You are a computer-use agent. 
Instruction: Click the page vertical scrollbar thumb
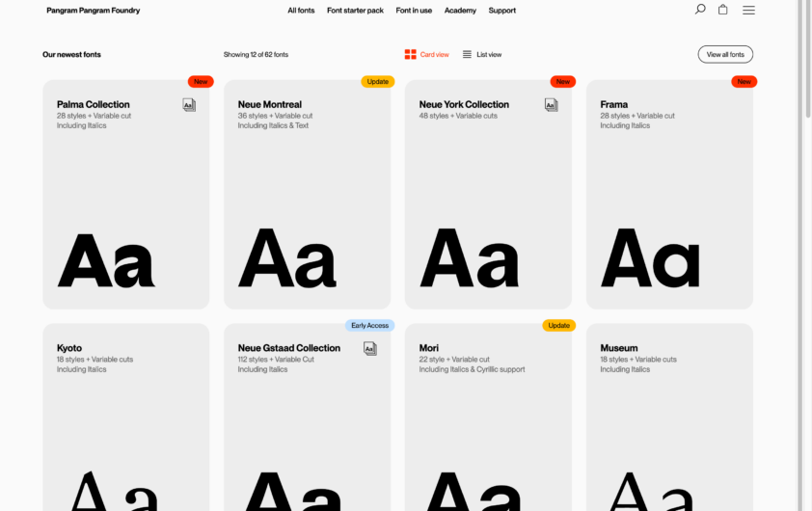point(807,60)
